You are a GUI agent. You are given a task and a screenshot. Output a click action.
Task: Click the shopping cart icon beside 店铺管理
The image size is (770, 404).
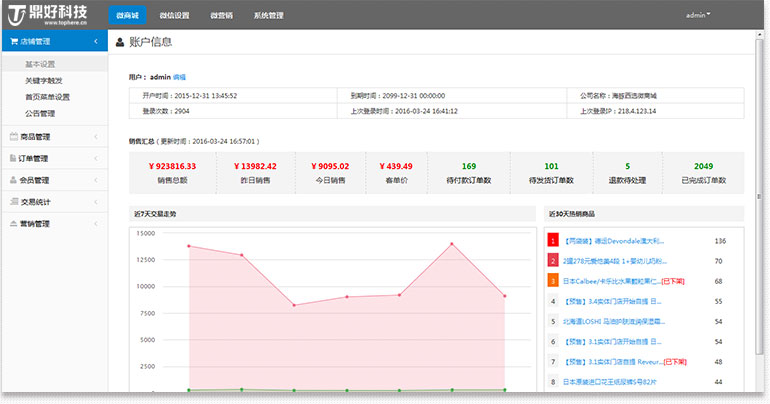tap(12, 42)
